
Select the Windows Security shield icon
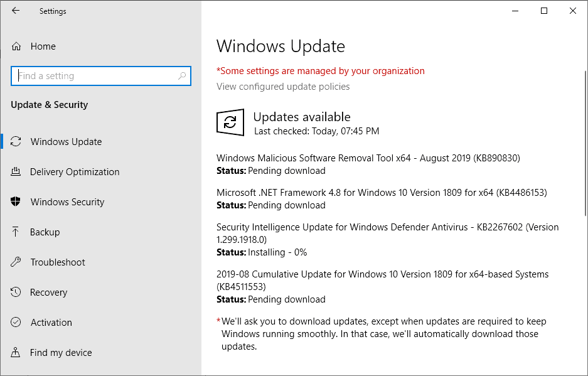tap(18, 201)
